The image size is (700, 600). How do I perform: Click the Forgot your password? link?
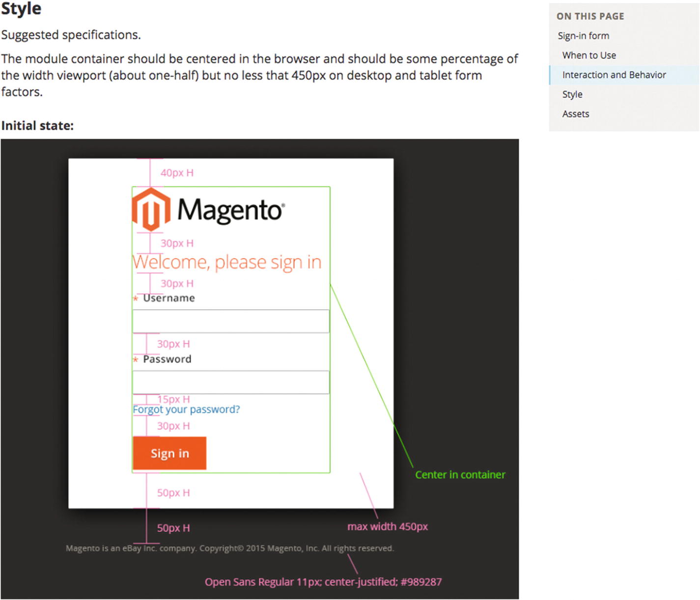(186, 409)
